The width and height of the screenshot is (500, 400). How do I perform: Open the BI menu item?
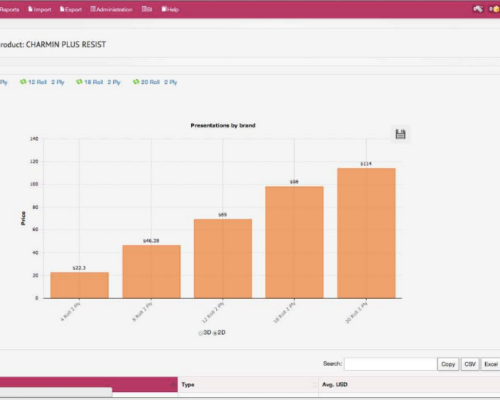[147, 9]
